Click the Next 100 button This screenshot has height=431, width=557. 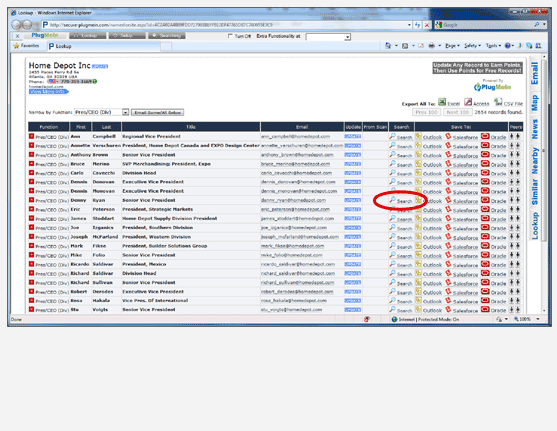coord(458,112)
